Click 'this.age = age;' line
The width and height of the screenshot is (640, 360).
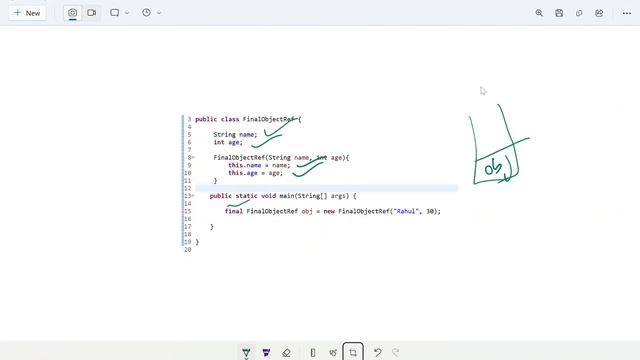tap(255, 173)
